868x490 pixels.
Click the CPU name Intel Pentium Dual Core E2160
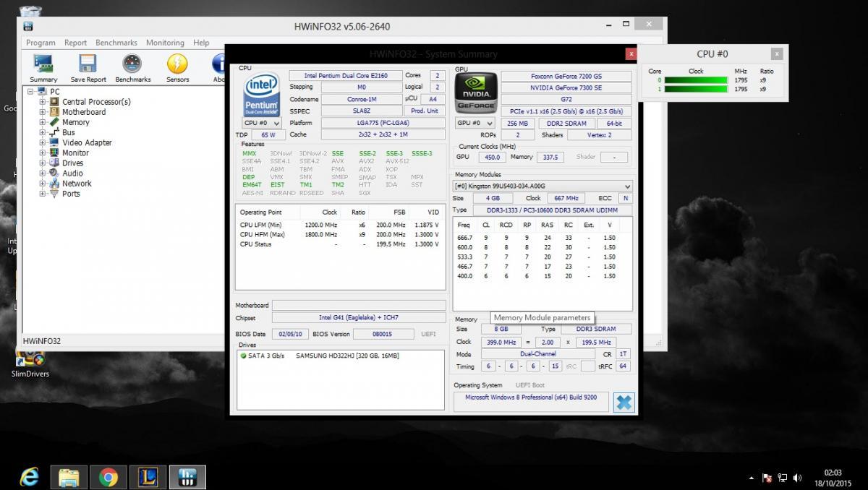[x=346, y=75]
